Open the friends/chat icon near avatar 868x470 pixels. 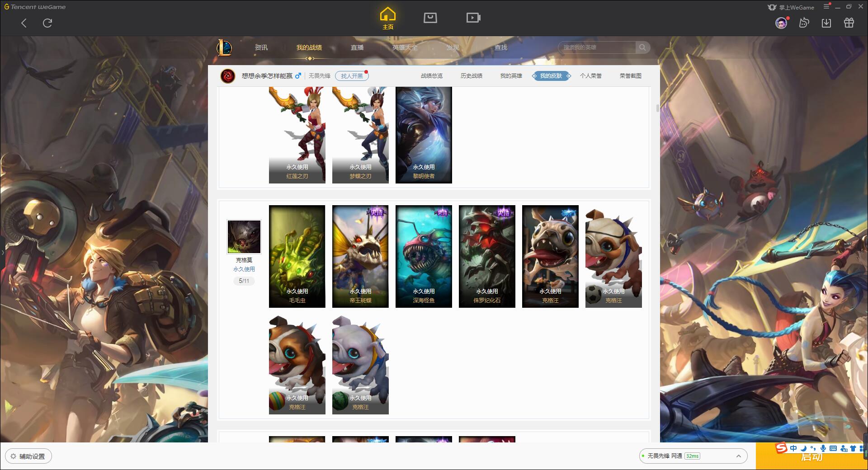click(x=804, y=23)
